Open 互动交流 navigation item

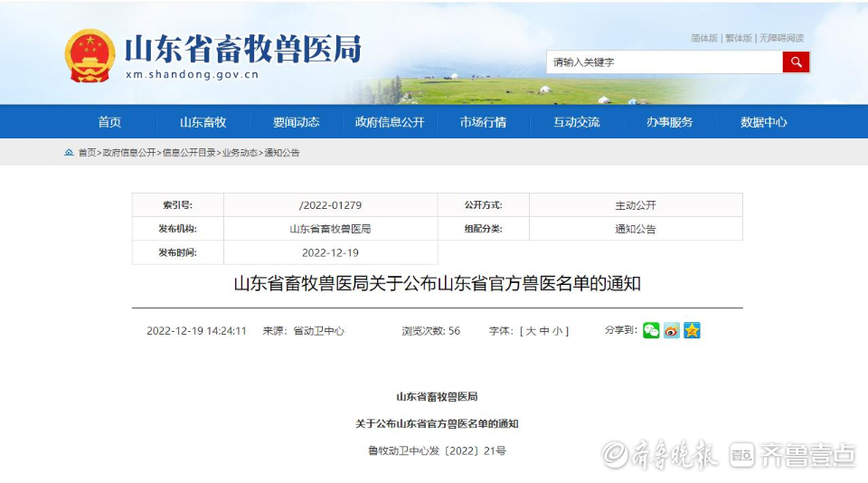(577, 122)
